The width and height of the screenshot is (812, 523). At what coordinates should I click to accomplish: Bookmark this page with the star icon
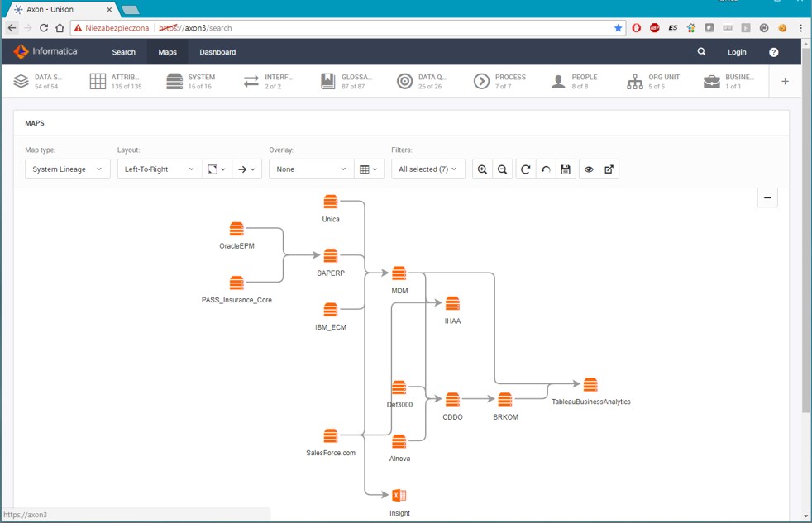click(618, 28)
